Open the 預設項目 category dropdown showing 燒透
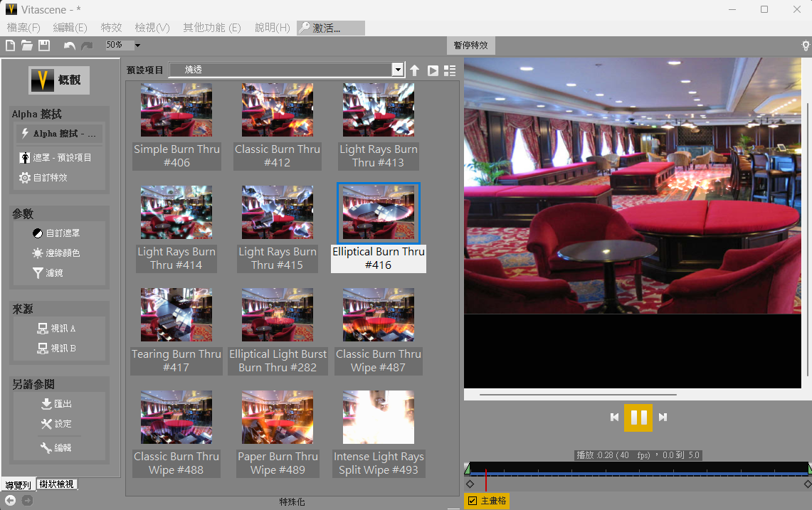The height and width of the screenshot is (510, 812). point(287,70)
